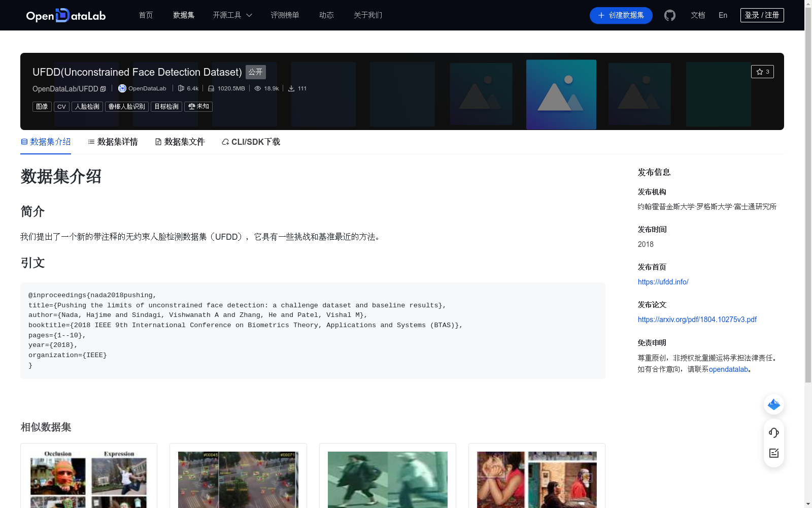The image size is (812, 508).
Task: Open the GitHub icon link
Action: point(670,15)
